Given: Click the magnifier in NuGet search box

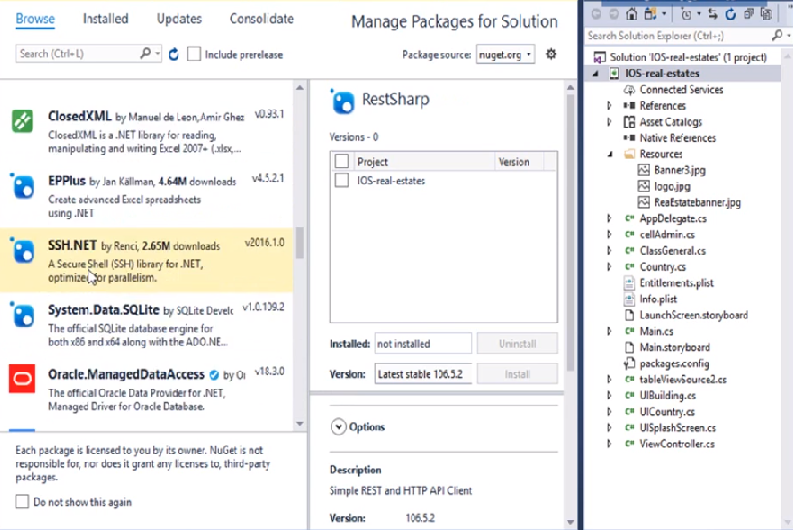Looking at the screenshot, I should pyautogui.click(x=145, y=53).
